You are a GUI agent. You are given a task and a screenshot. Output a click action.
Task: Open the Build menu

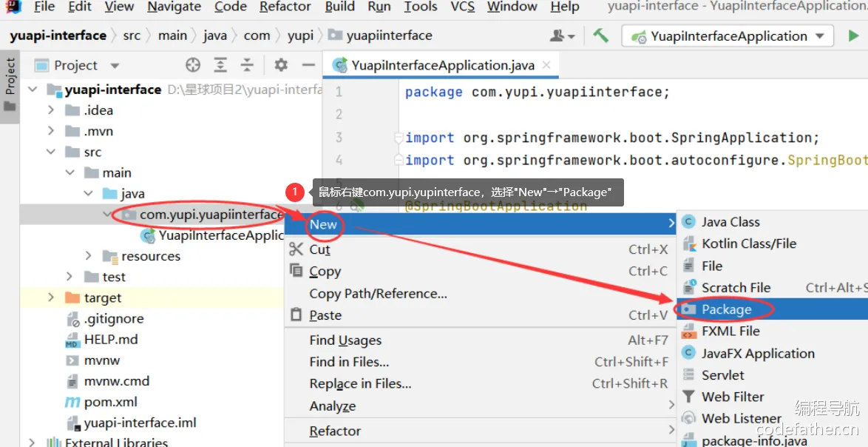(340, 7)
